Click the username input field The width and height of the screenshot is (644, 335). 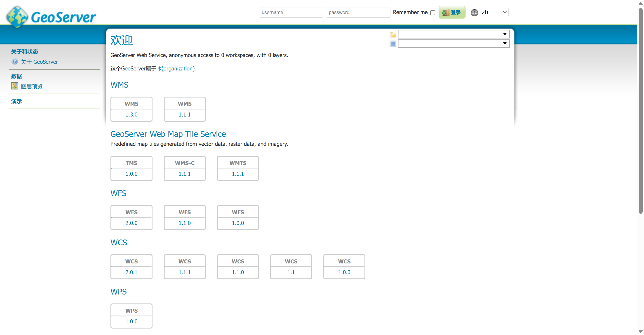click(291, 13)
